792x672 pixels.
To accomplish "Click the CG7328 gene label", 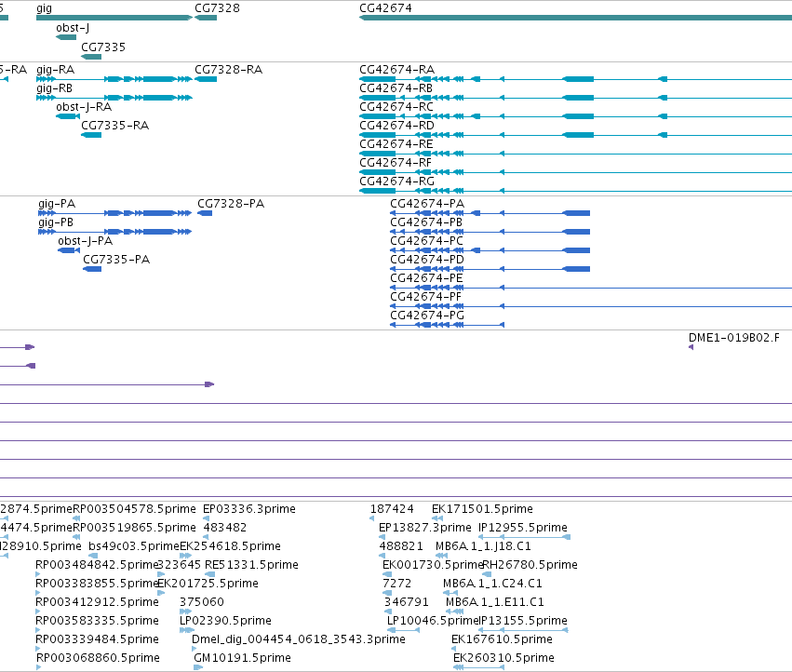I will [x=217, y=8].
